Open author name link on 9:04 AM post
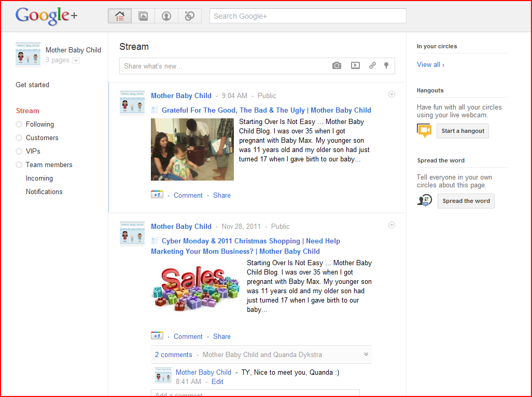This screenshot has width=532, height=397. point(181,96)
